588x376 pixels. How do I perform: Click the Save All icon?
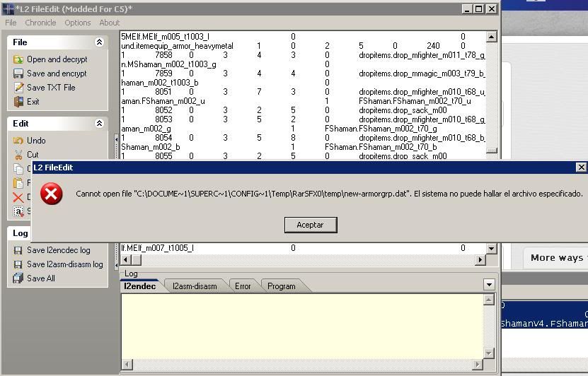(18, 278)
